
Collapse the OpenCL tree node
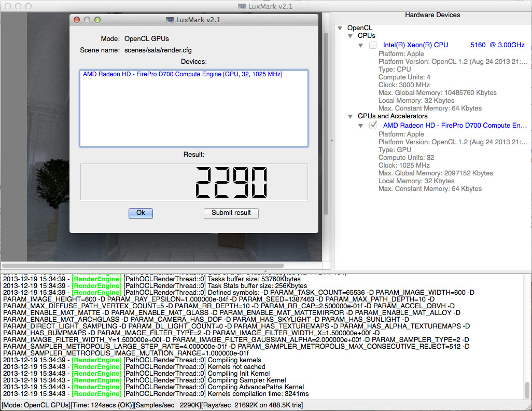pos(340,28)
